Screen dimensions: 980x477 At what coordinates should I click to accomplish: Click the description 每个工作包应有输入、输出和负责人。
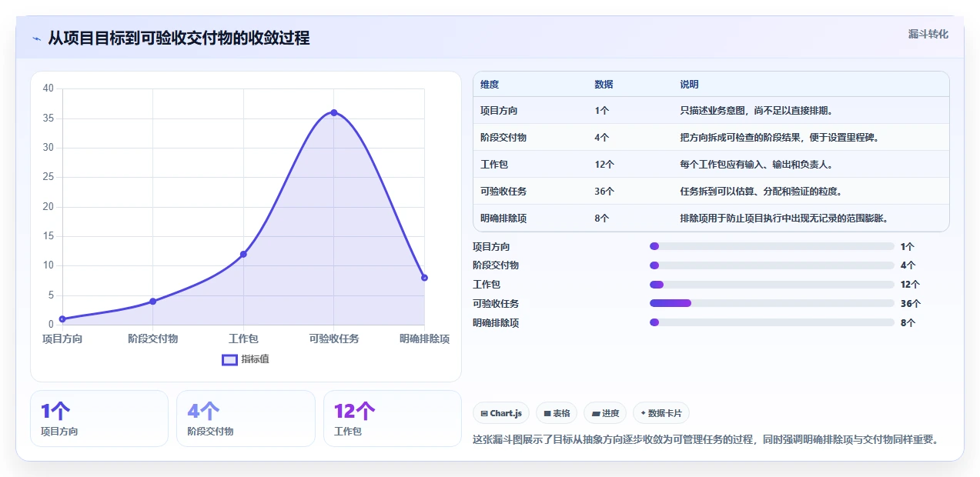tap(756, 165)
